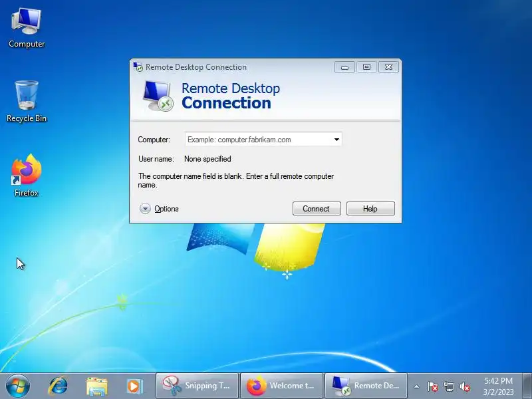Image resolution: width=532 pixels, height=399 pixels.
Task: Switch to the Snipping Tool taskbar button
Action: point(197,386)
